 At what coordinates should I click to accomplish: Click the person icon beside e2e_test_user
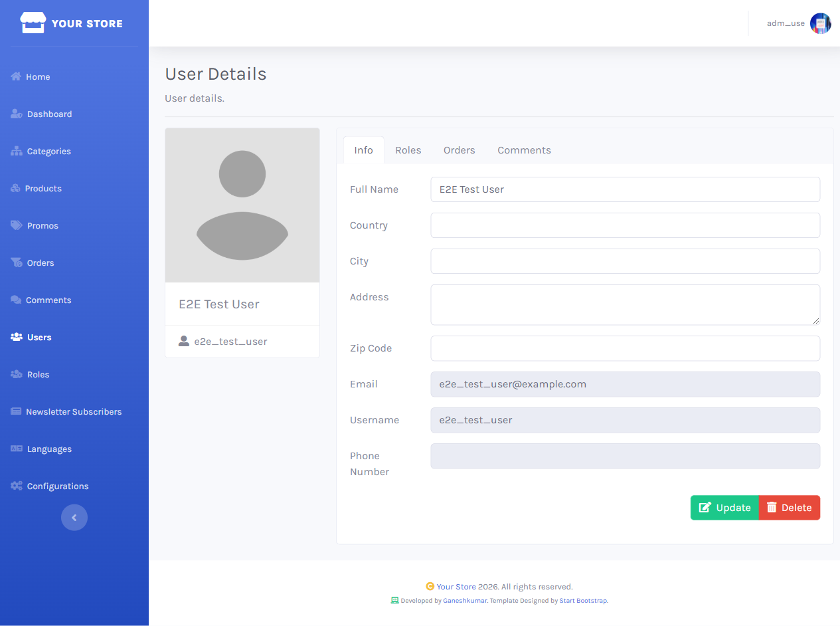[184, 341]
